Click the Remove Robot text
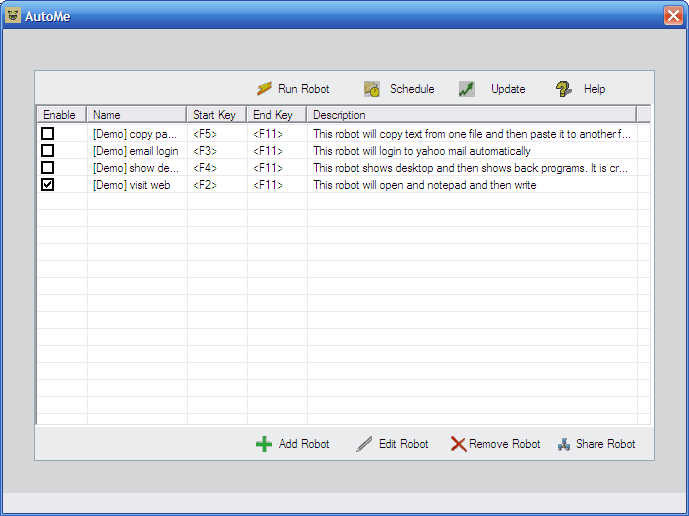The width and height of the screenshot is (689, 516). [x=504, y=444]
